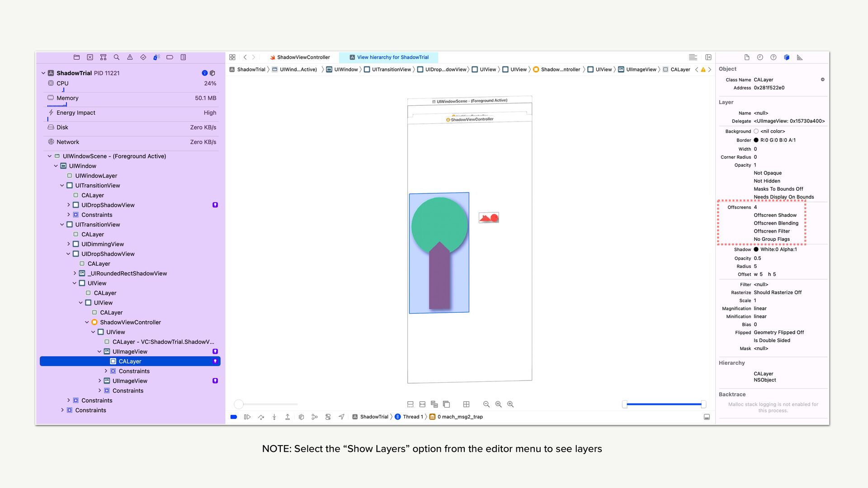This screenshot has width=868, height=488.
Task: Click ShadowTrial in the top jump bar
Action: point(247,70)
